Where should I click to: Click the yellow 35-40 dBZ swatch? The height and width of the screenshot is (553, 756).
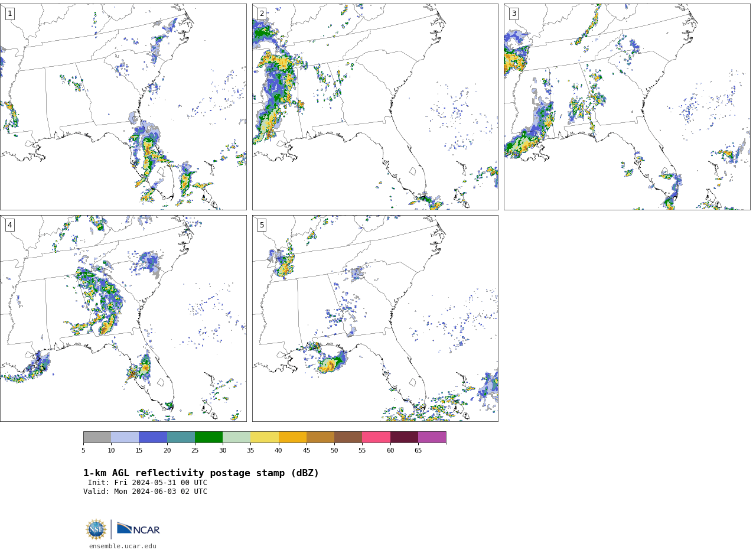[265, 437]
